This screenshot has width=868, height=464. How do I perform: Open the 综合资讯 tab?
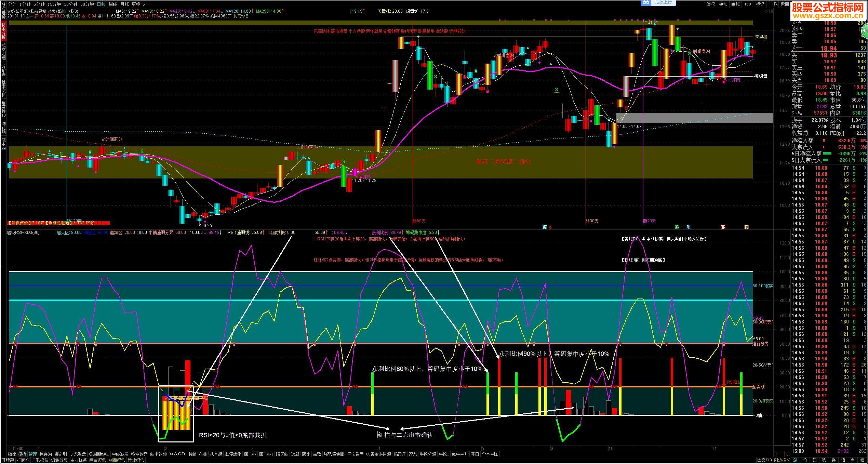coord(97,460)
